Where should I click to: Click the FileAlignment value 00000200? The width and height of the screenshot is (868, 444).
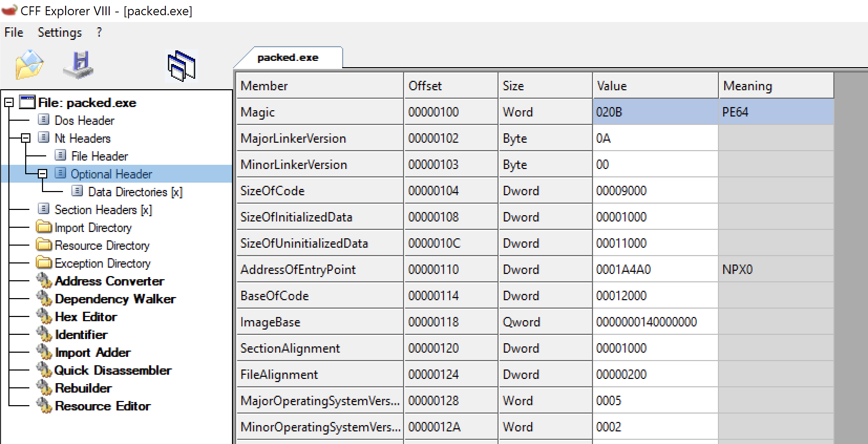pyautogui.click(x=655, y=374)
